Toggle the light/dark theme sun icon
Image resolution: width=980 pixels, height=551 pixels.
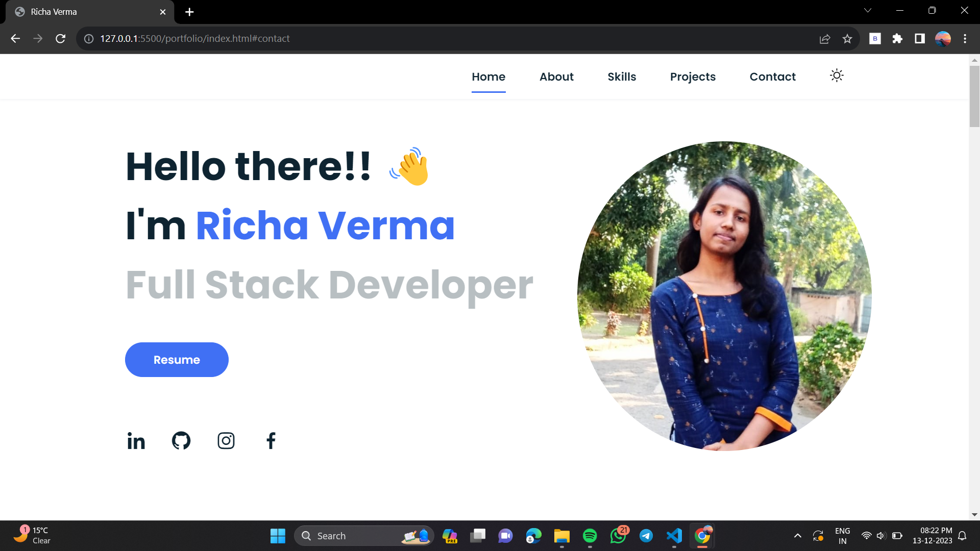click(837, 76)
